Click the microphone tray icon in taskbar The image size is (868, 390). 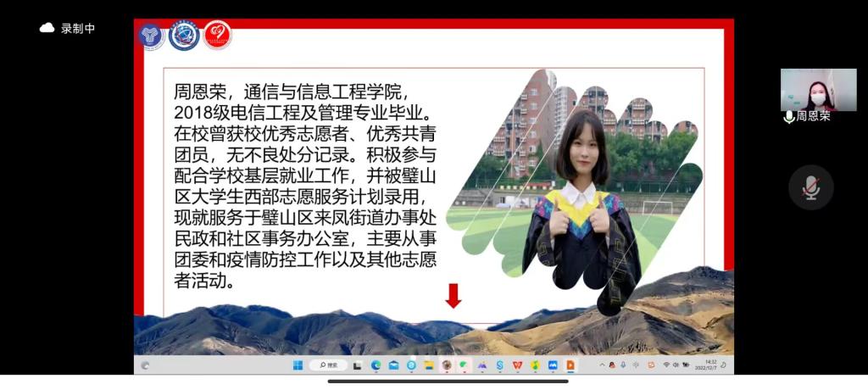coord(623,365)
